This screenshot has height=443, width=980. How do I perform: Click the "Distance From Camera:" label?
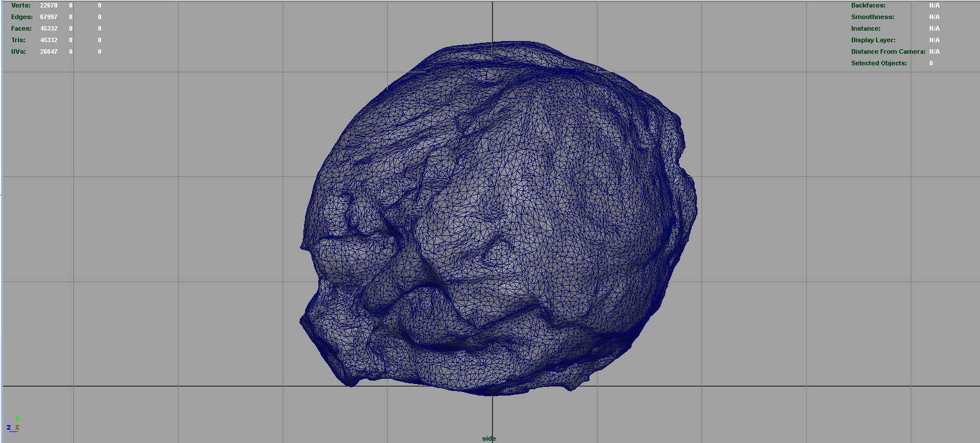point(888,51)
